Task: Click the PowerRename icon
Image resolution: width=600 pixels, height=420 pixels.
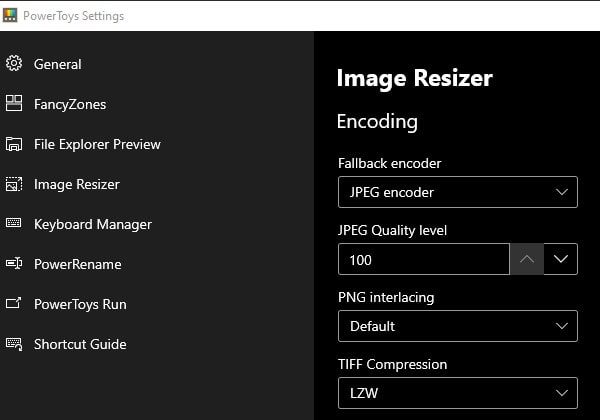Action: [x=14, y=264]
